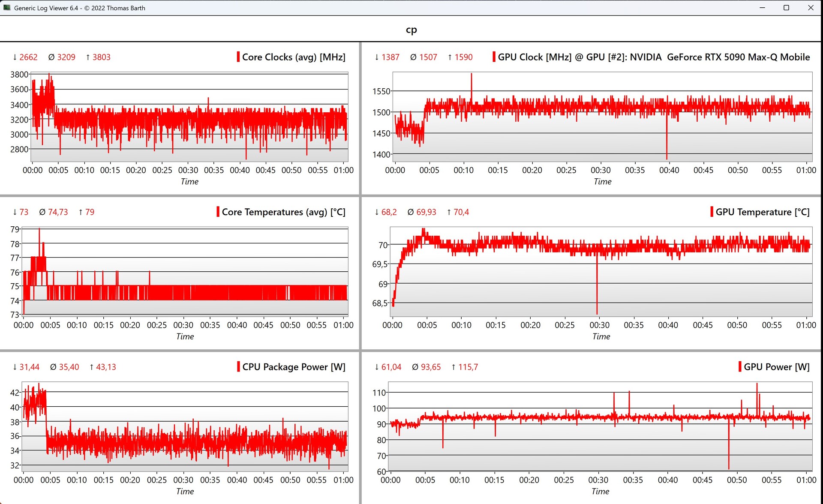Click Core Temperatures minimum value 73

point(24,212)
